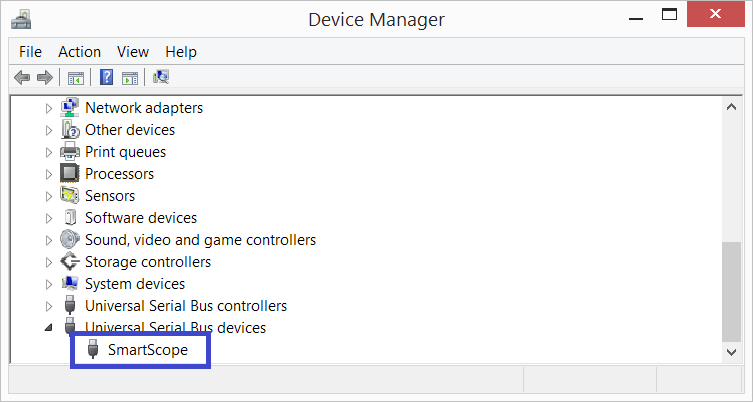Open the View menu
The image size is (753, 402).
coord(133,52)
